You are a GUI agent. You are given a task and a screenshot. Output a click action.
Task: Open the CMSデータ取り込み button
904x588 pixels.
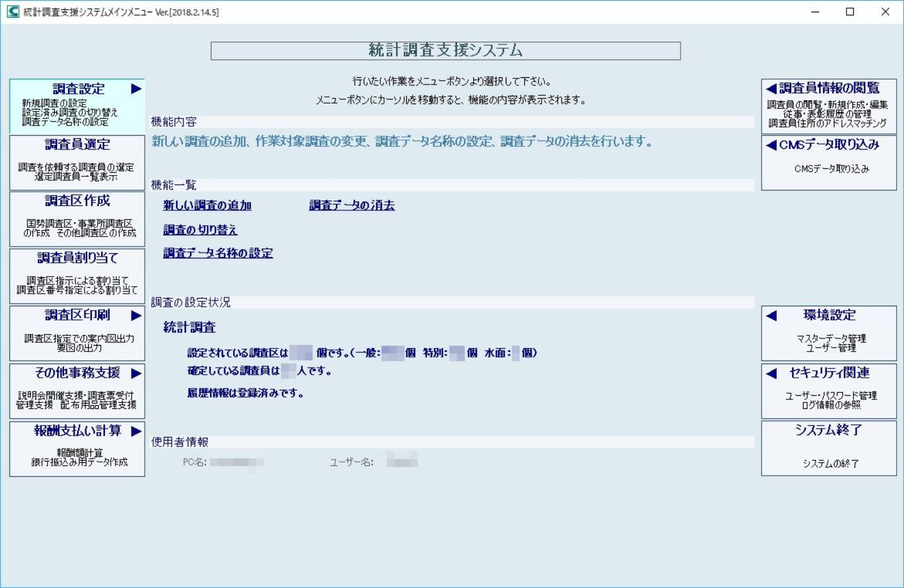point(829,162)
